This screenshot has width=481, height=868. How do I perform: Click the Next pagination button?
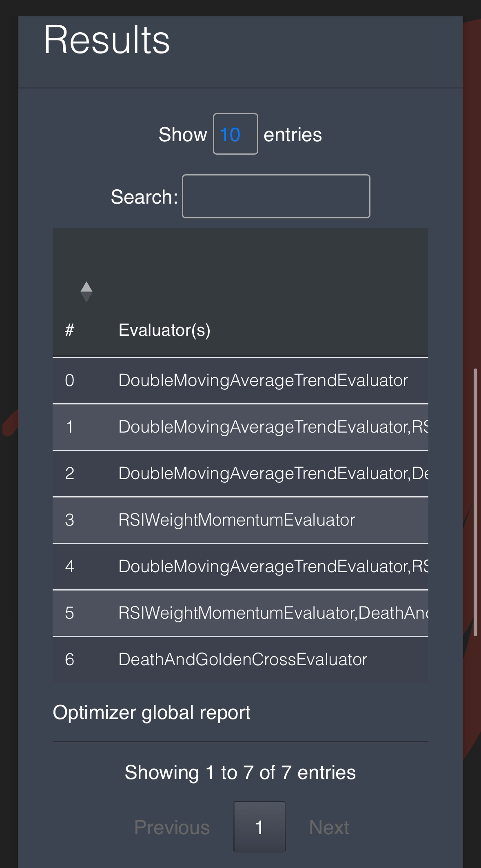coord(329,827)
